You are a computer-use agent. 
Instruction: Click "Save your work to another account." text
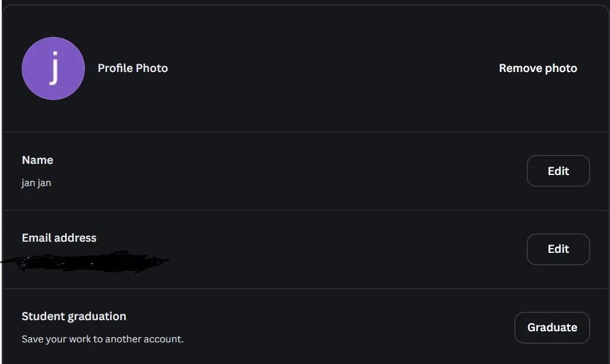[x=103, y=339]
